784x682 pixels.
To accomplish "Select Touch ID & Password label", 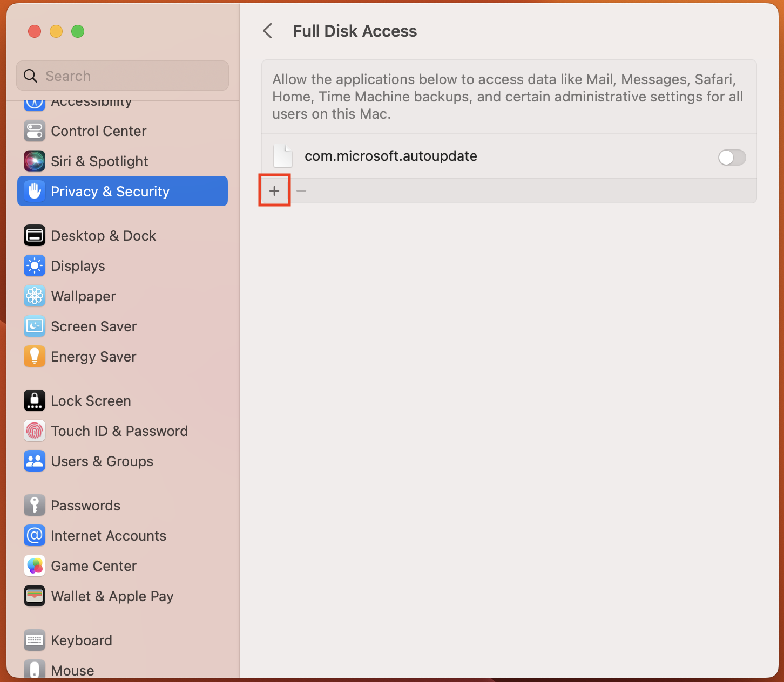I will [119, 431].
